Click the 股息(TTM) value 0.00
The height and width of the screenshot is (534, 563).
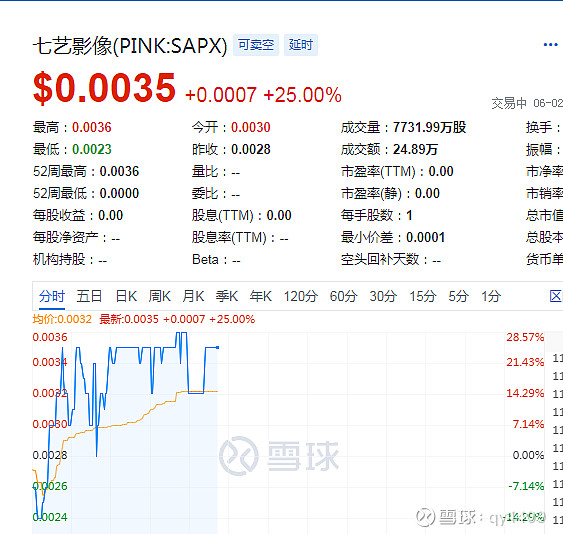coord(279,215)
